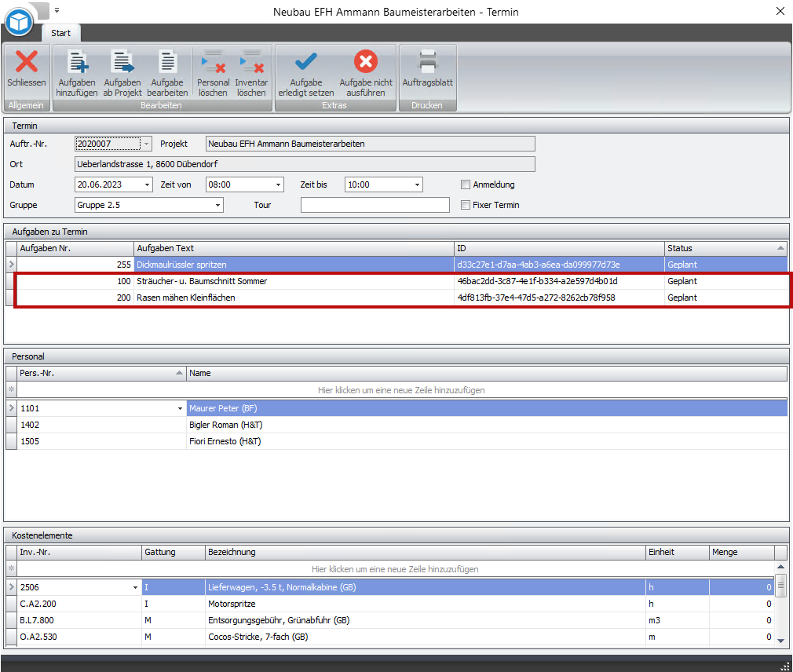Sort by Status column header
This screenshot has height=672, width=793.
725,248
